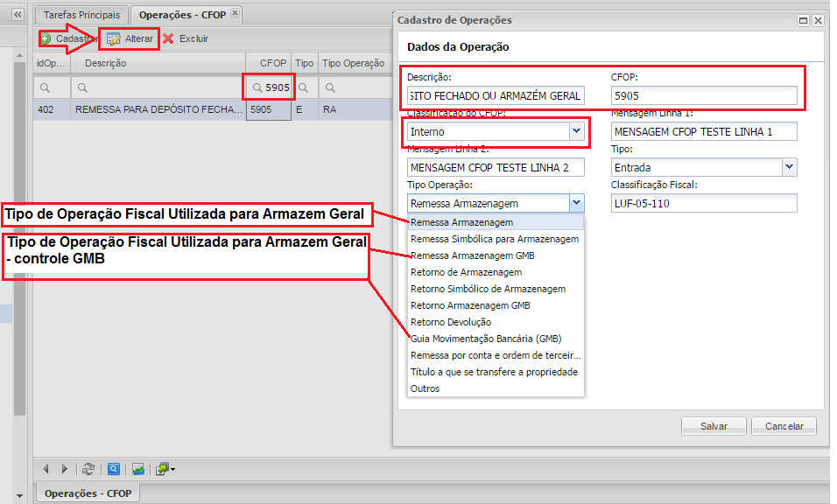Click the Mensagem Linha 1 text field
This screenshot has width=837, height=504.
(704, 132)
